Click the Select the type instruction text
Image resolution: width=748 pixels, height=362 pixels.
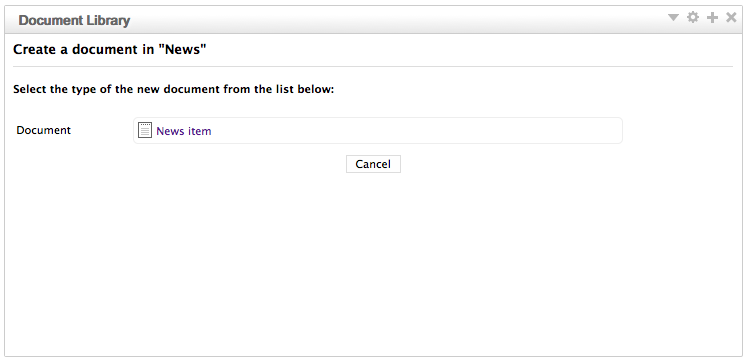(174, 89)
